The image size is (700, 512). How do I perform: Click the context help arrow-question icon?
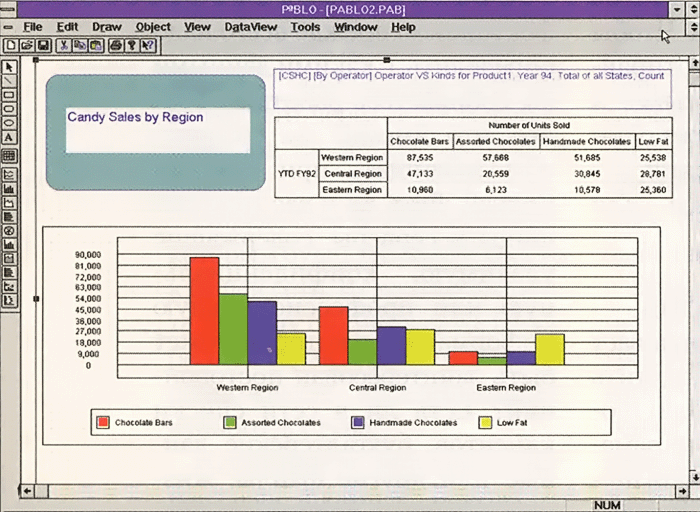tap(146, 45)
